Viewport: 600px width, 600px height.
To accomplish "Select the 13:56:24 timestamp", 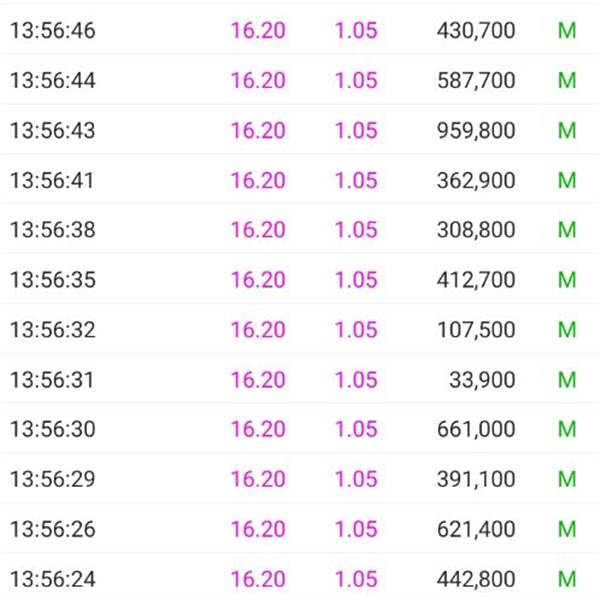I will click(53, 579).
